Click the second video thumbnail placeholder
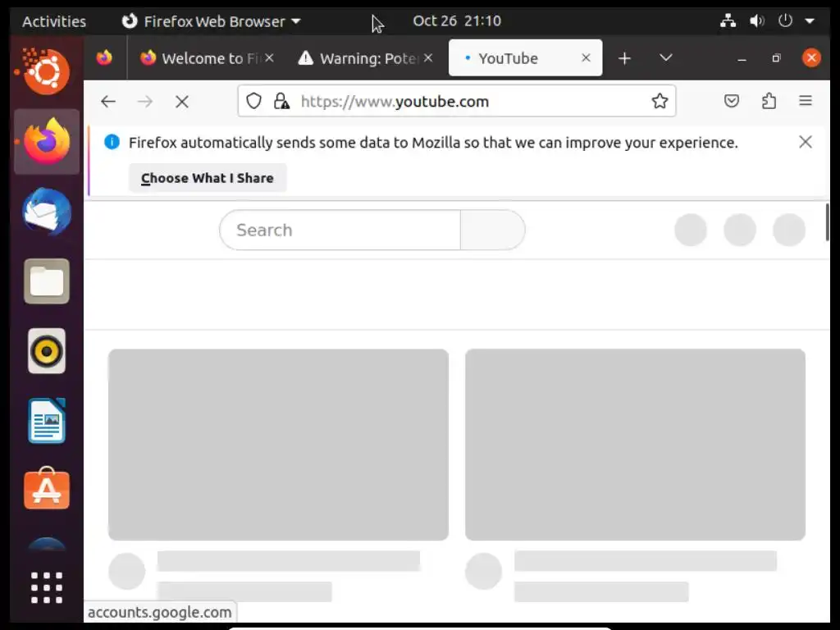 [x=636, y=445]
